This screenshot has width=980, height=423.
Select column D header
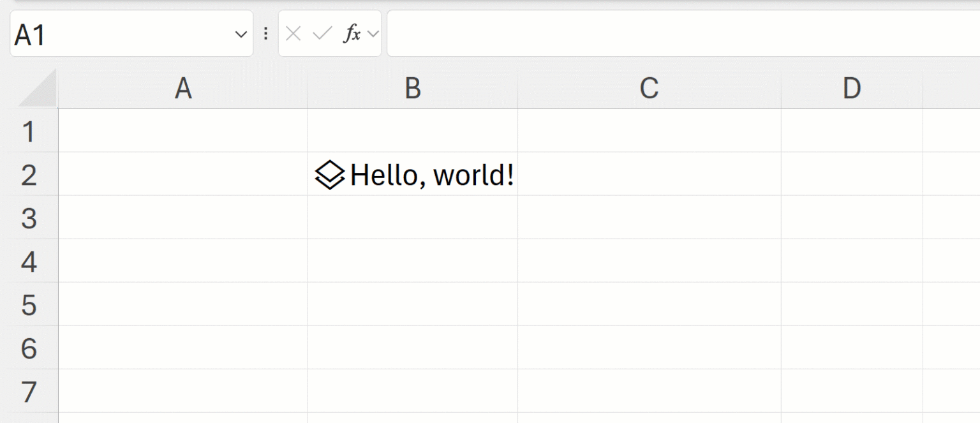[x=852, y=89]
